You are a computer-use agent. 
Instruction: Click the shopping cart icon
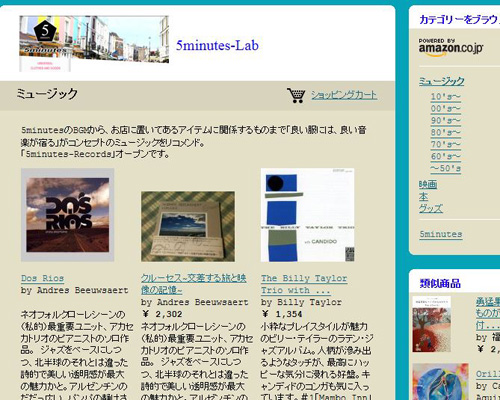tap(296, 95)
